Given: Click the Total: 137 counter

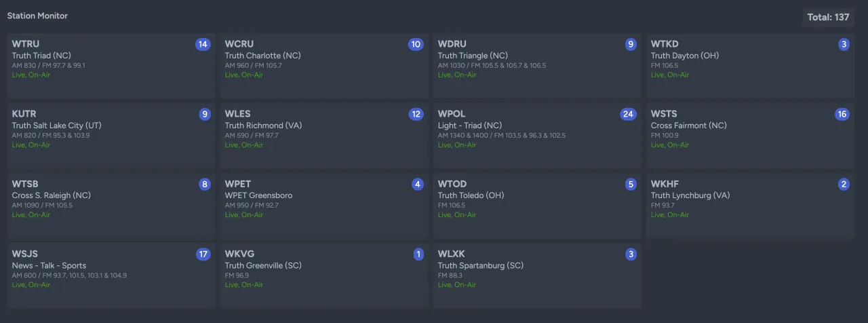Looking at the screenshot, I should (828, 17).
